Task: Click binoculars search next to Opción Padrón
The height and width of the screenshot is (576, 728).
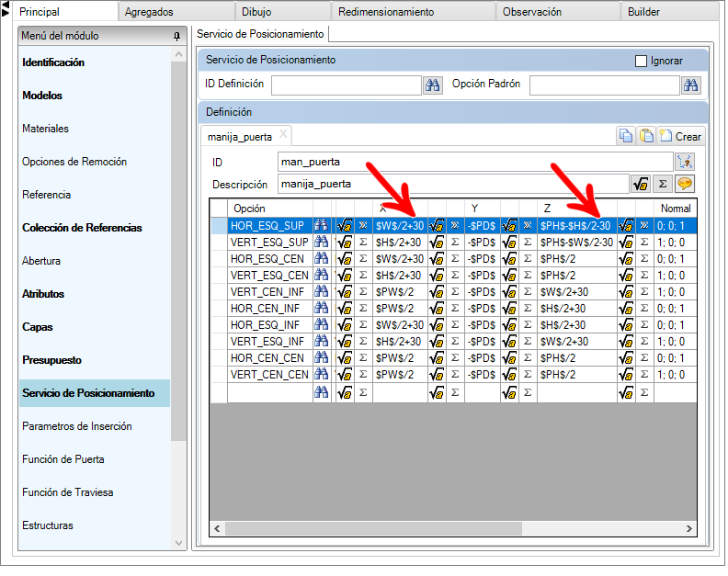Action: coord(690,85)
